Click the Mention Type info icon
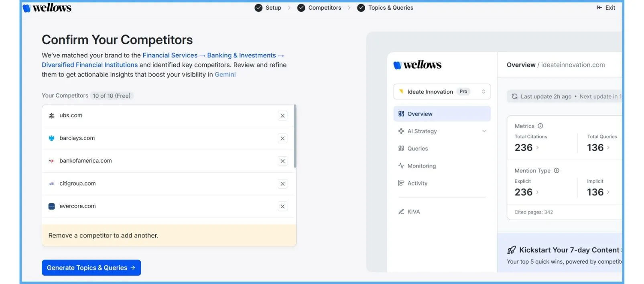 pos(557,170)
